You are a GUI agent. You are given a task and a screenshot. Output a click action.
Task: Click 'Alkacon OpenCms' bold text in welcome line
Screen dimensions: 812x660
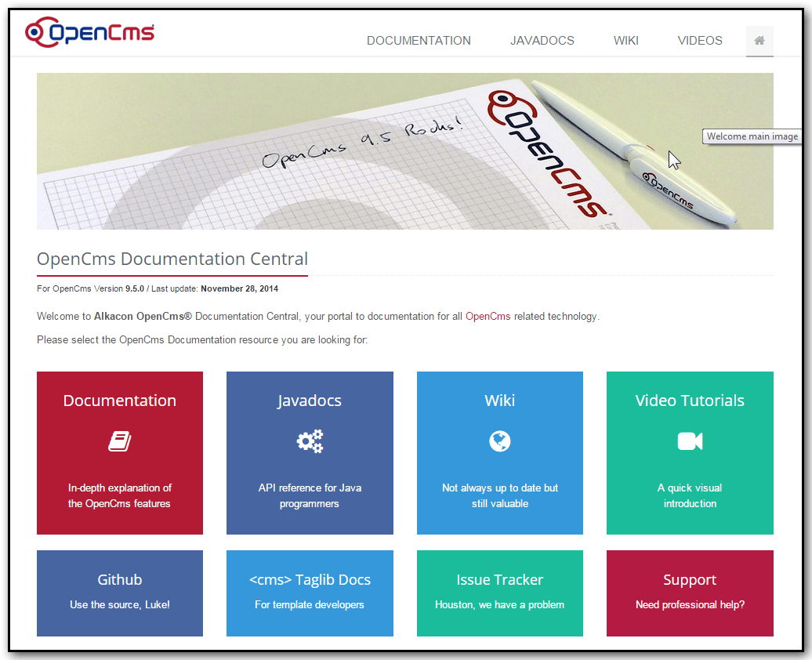pyautogui.click(x=143, y=316)
